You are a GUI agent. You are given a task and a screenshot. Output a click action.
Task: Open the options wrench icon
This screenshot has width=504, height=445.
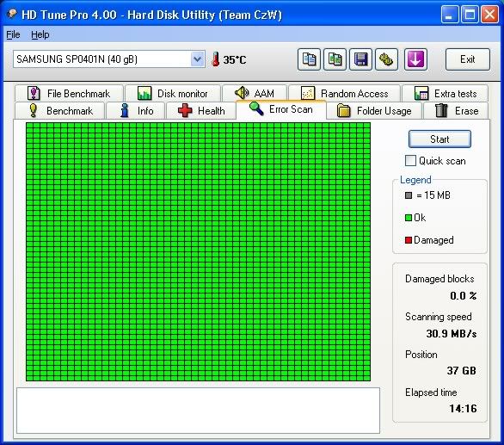pyautogui.click(x=387, y=59)
